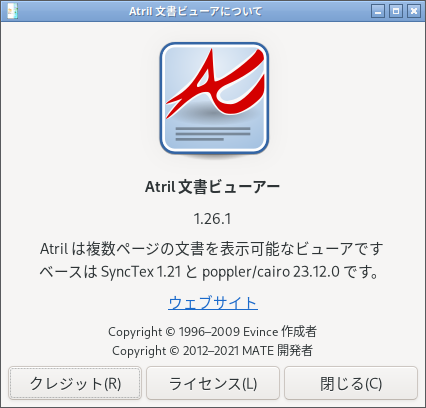
Task: Click the Copyright 2012–2021 MATE line
Action: tap(213, 351)
